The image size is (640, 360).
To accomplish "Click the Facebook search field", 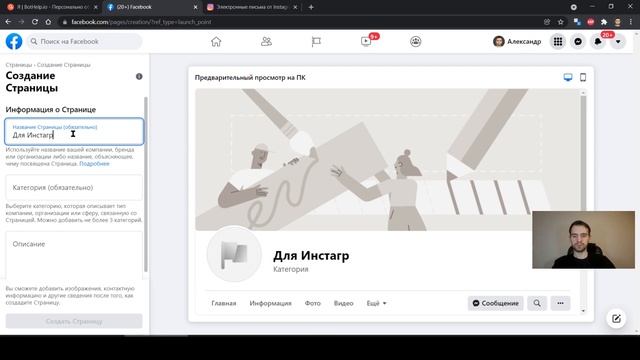I will pos(84,41).
